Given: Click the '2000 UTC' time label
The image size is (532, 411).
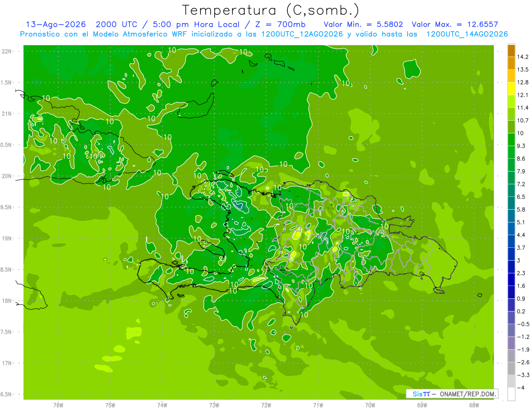Looking at the screenshot, I should [x=118, y=24].
